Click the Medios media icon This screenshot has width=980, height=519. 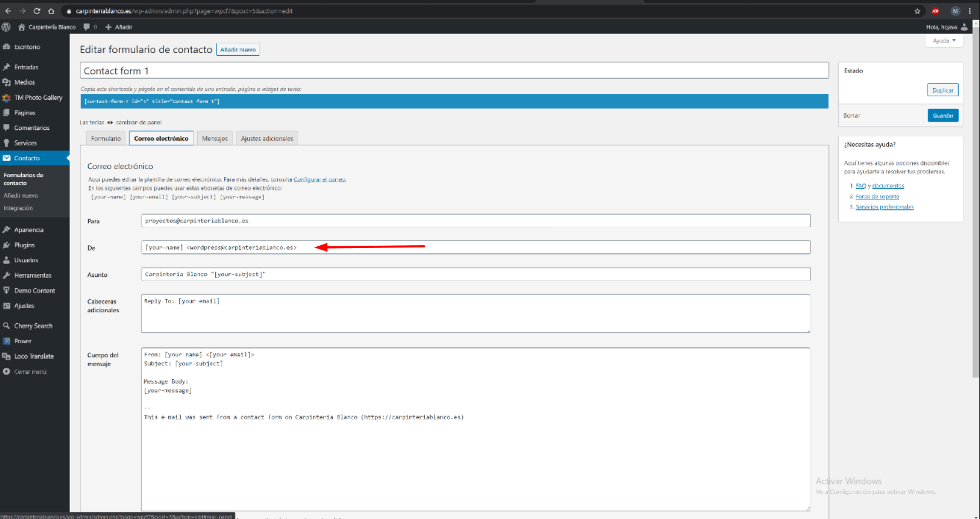[6, 82]
